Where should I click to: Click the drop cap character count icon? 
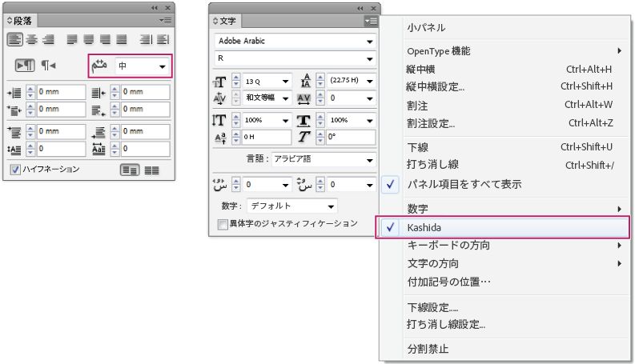[x=98, y=150]
